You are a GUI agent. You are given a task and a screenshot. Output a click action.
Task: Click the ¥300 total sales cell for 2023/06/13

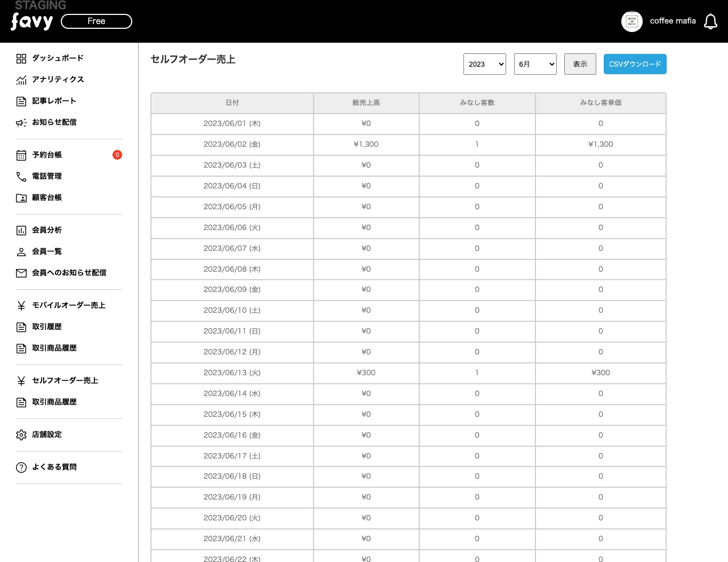click(366, 373)
